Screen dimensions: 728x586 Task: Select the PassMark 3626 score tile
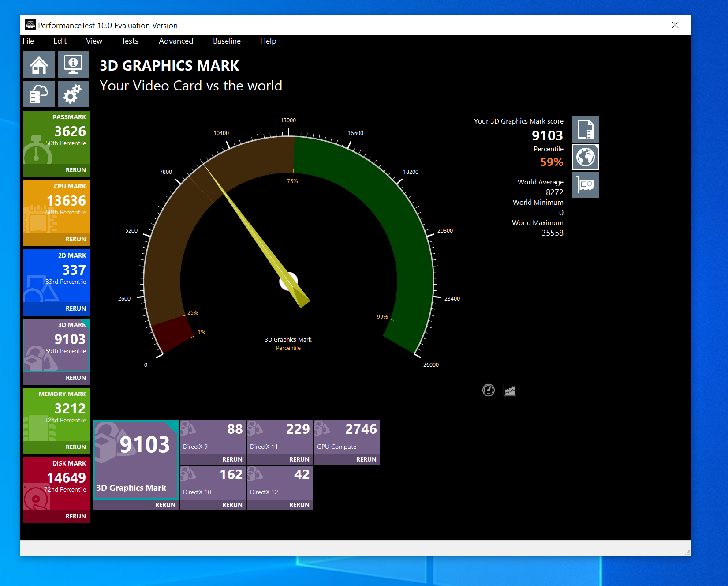56,137
